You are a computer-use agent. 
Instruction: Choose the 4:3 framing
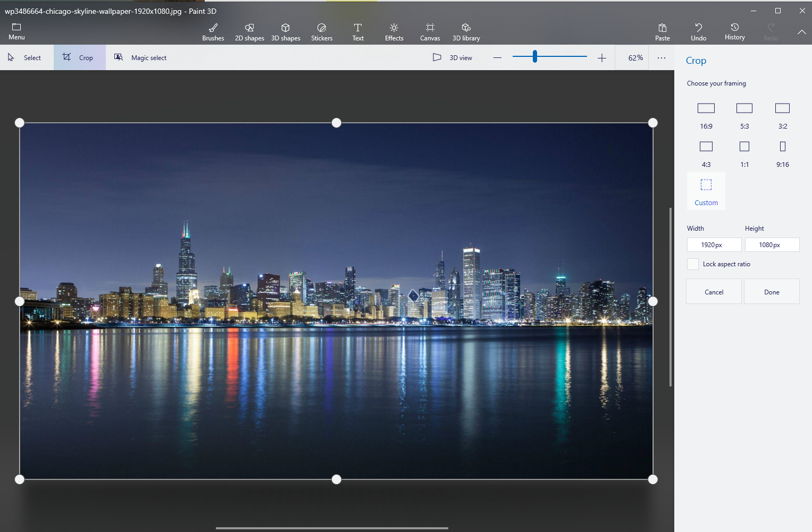(x=706, y=154)
